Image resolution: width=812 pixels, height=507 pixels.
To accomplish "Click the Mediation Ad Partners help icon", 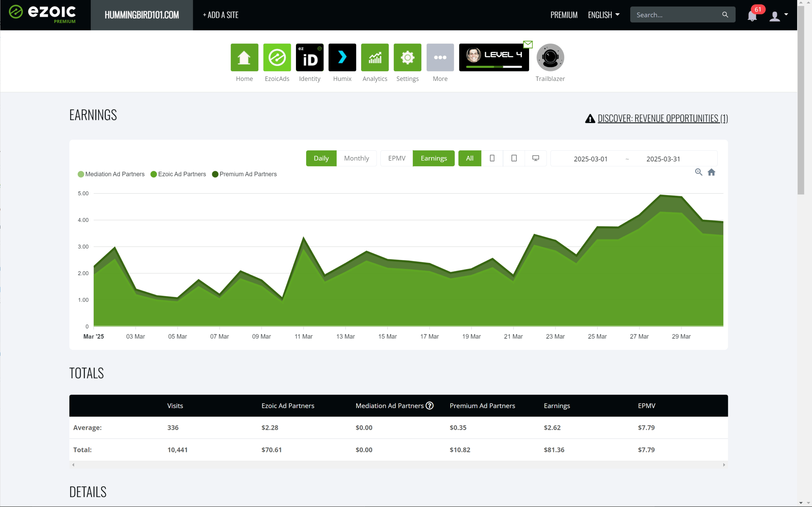I will point(429,405).
